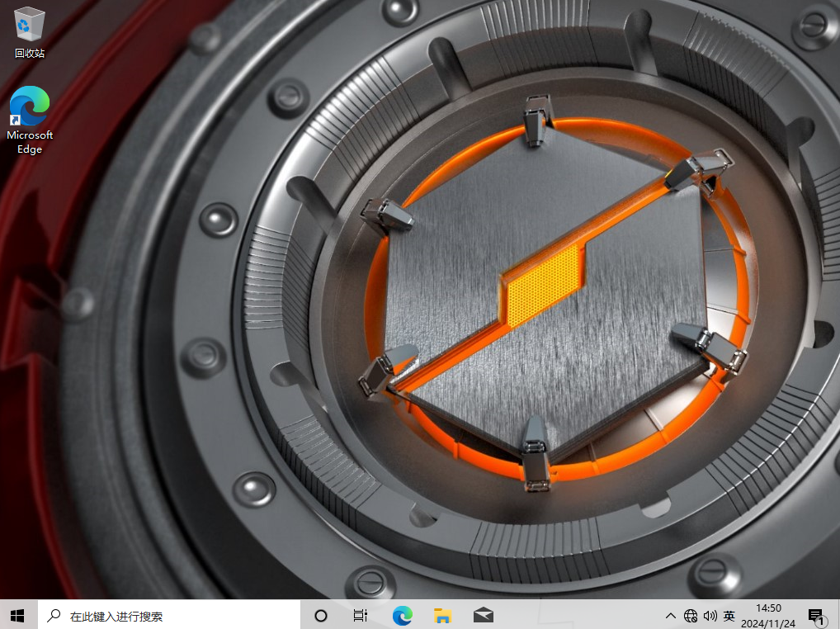Open the Recycle Bin desktop icon
Screen dimensions: 840x629
point(29,24)
